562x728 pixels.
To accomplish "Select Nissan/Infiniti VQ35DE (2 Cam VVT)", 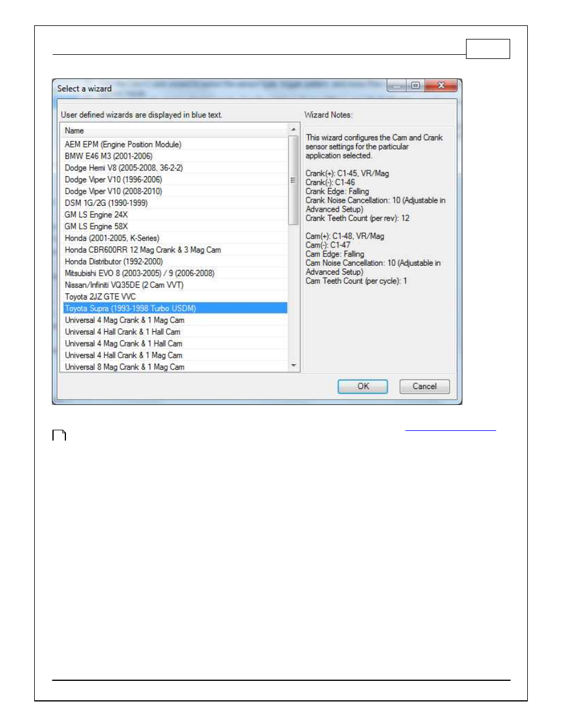I will pos(174,285).
